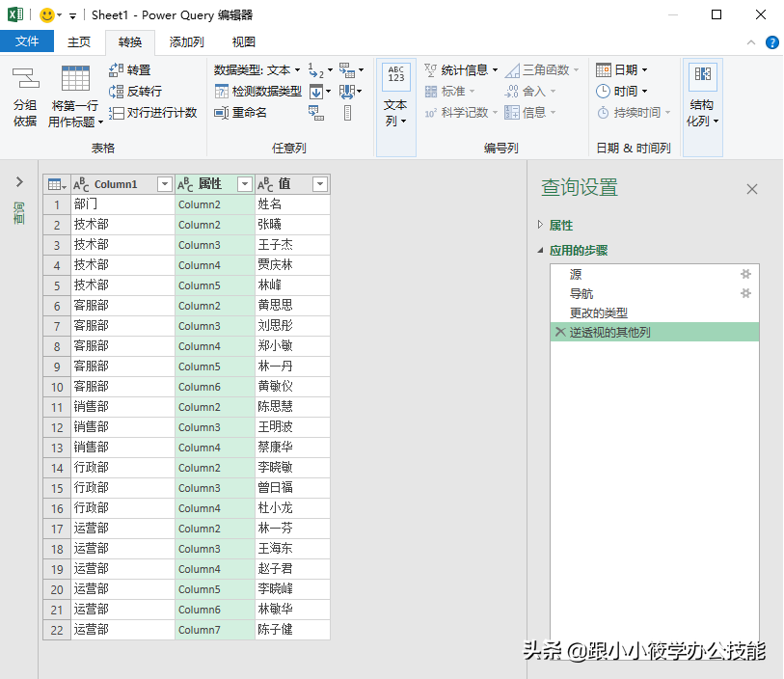Click cell 李晓峰 in row 20

(292, 589)
